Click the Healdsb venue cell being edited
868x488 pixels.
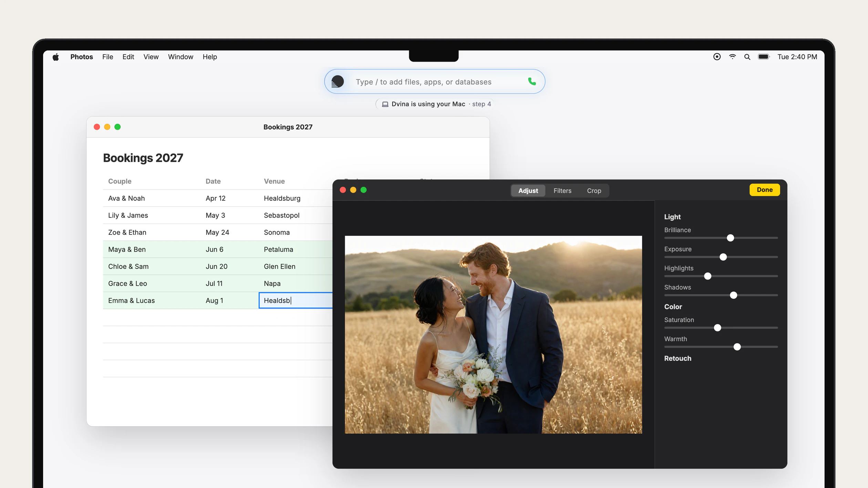pyautogui.click(x=295, y=300)
